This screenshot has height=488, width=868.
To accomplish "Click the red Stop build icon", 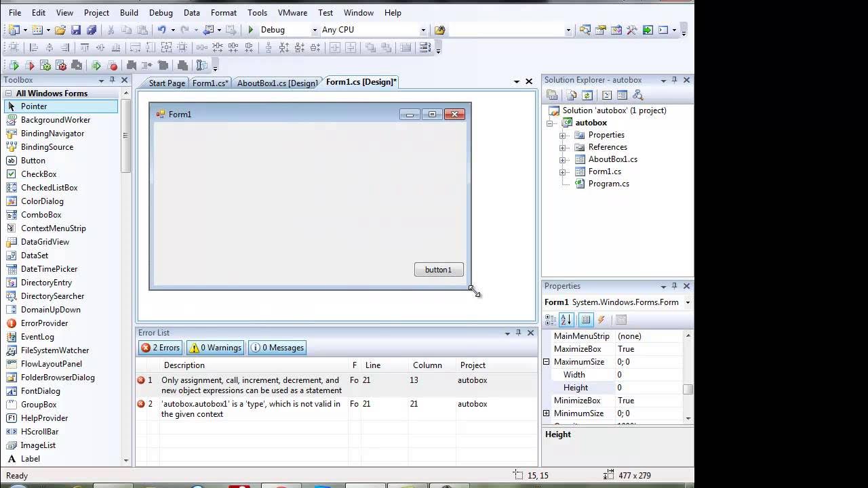I will tap(113, 66).
